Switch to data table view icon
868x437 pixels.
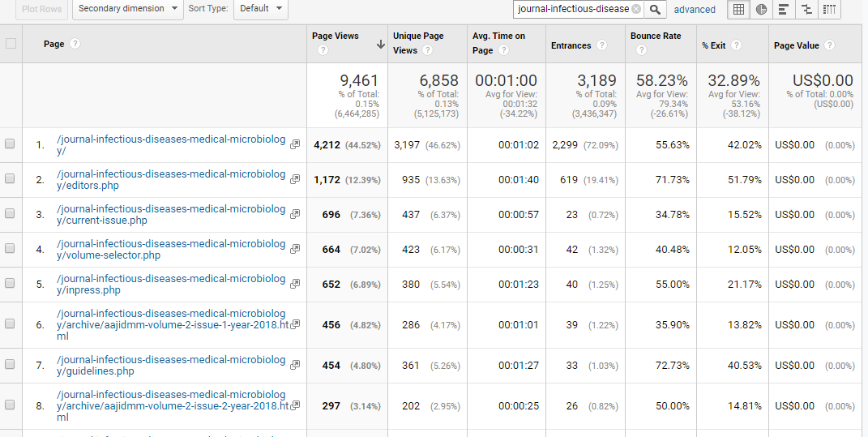738,9
